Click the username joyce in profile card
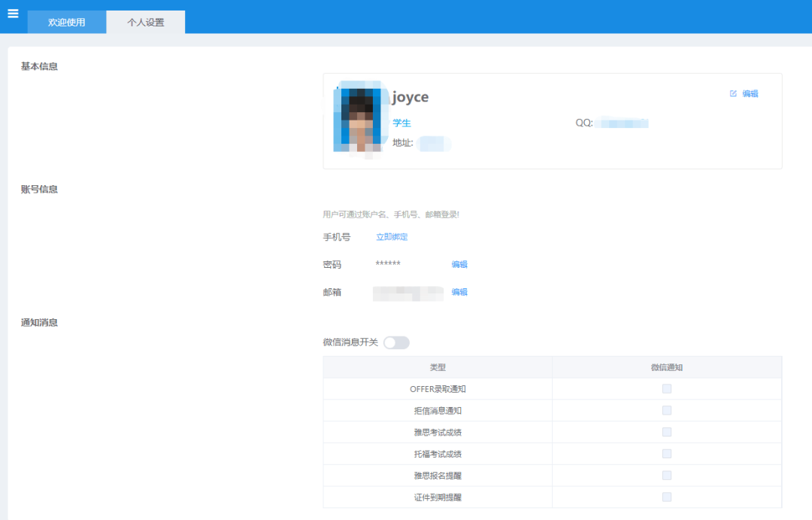Viewport: 812px width, 520px height. pos(411,98)
